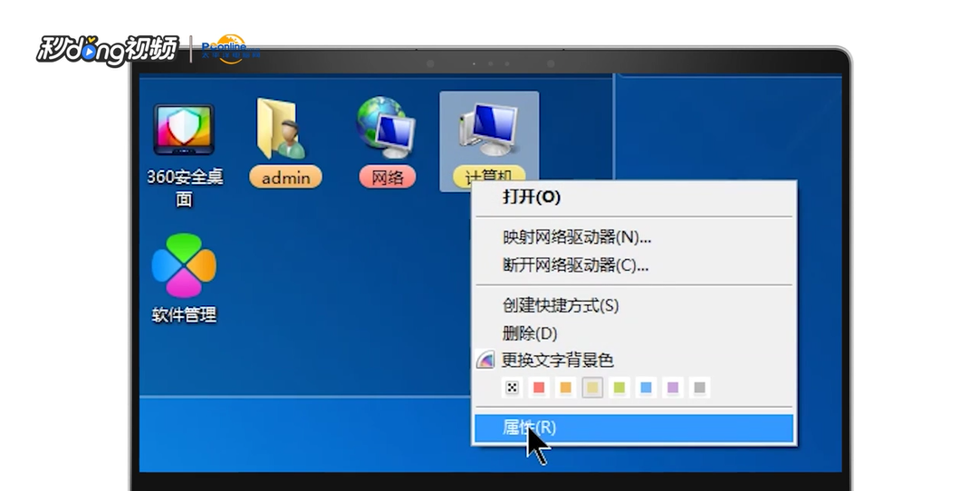
Task: Choose 映射网络驱动器(N)... menu entry
Action: (634, 237)
